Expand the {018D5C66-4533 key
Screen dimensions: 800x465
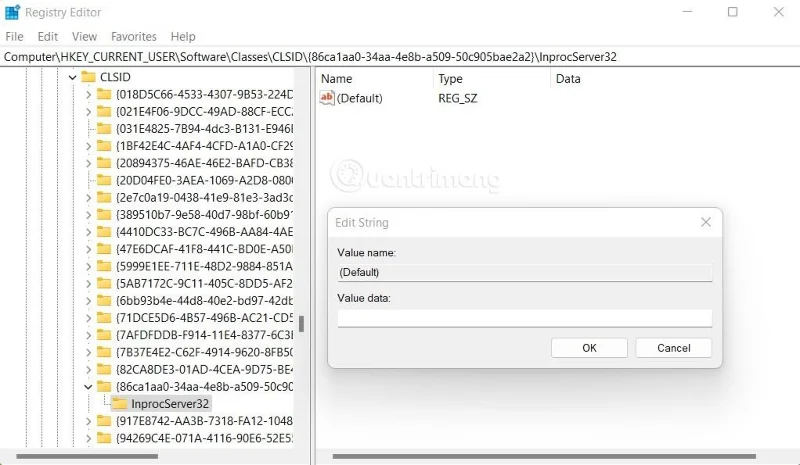[88, 94]
